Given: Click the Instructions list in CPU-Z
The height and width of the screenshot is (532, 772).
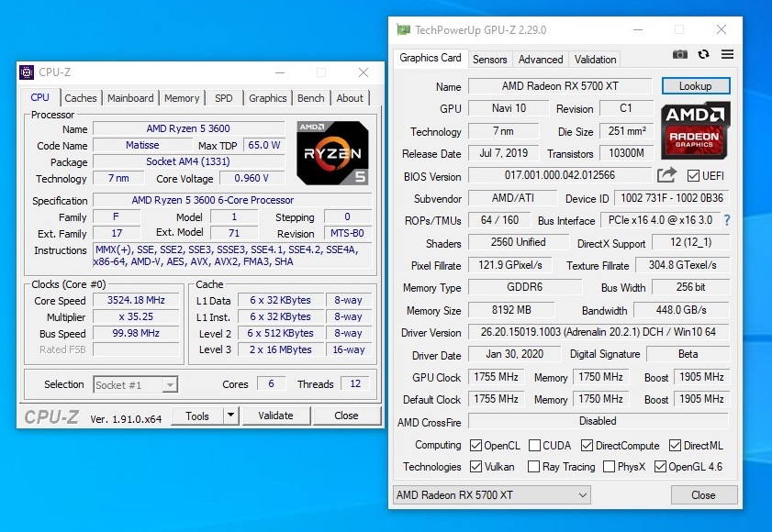Looking at the screenshot, I should point(232,255).
